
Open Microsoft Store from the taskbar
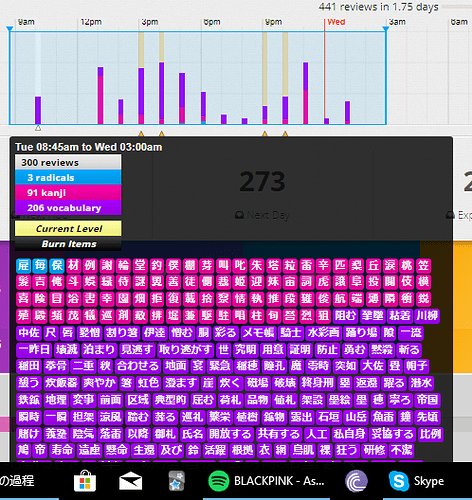(x=85, y=481)
